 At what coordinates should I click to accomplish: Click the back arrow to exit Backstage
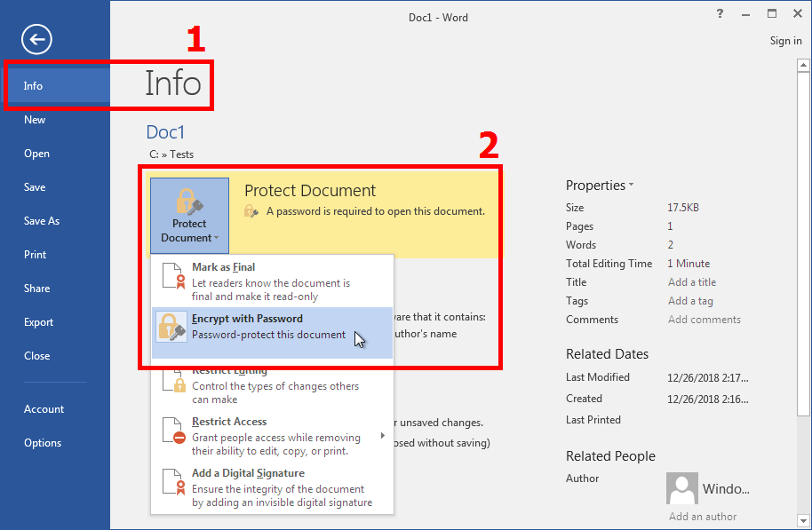click(x=36, y=39)
